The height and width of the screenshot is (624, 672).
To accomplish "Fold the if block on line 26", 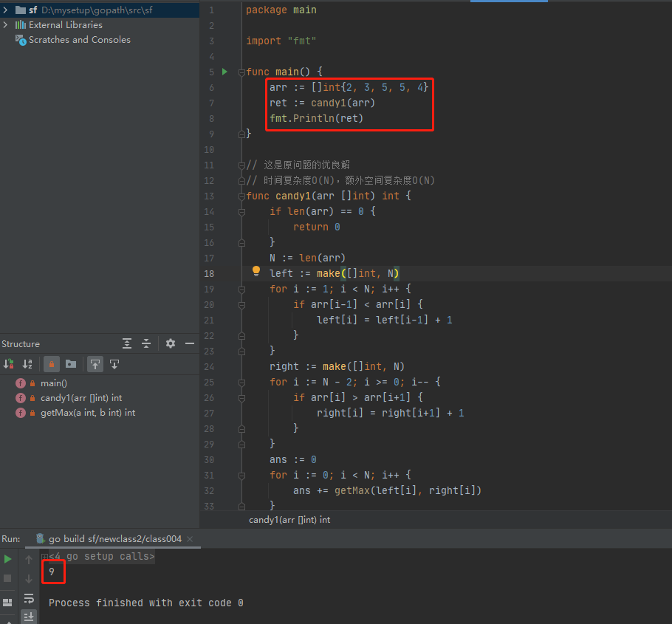I will 241,398.
